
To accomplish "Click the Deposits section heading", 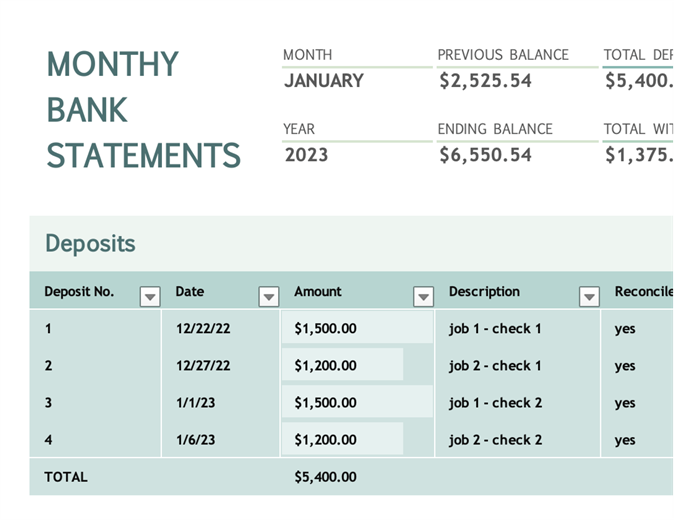I will coord(90,243).
